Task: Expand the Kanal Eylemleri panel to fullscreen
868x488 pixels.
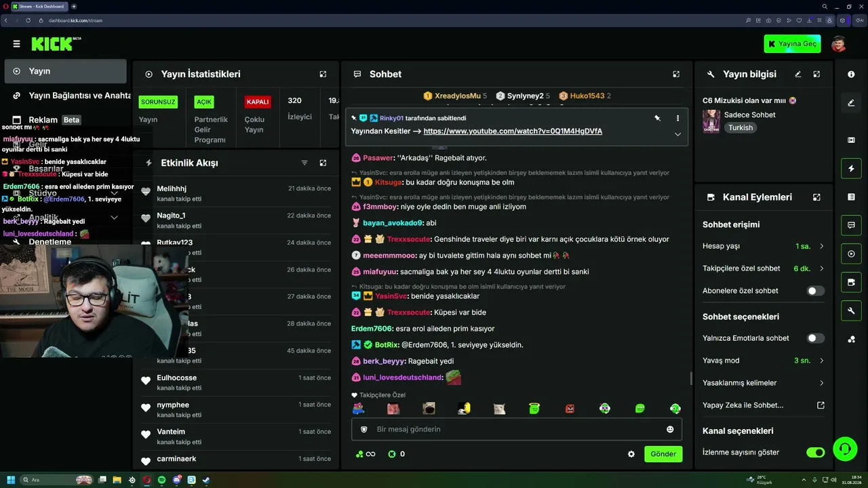Action: 816,197
